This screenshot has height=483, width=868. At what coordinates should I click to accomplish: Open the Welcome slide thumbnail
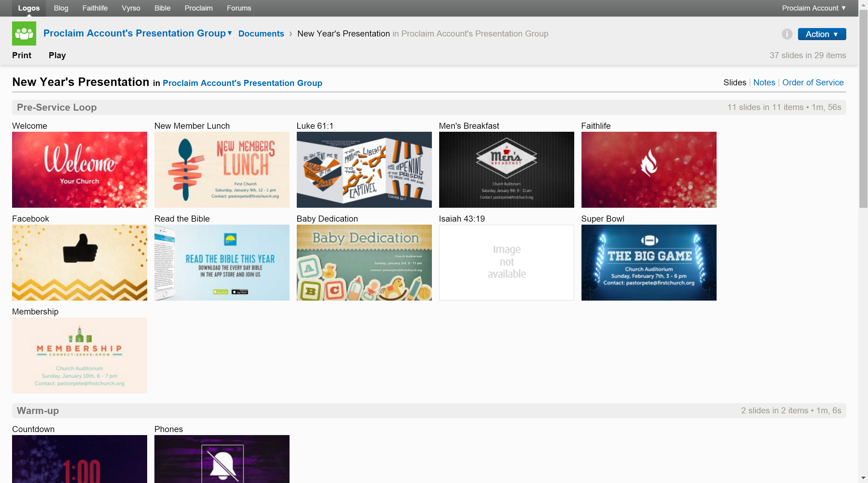[x=80, y=170]
